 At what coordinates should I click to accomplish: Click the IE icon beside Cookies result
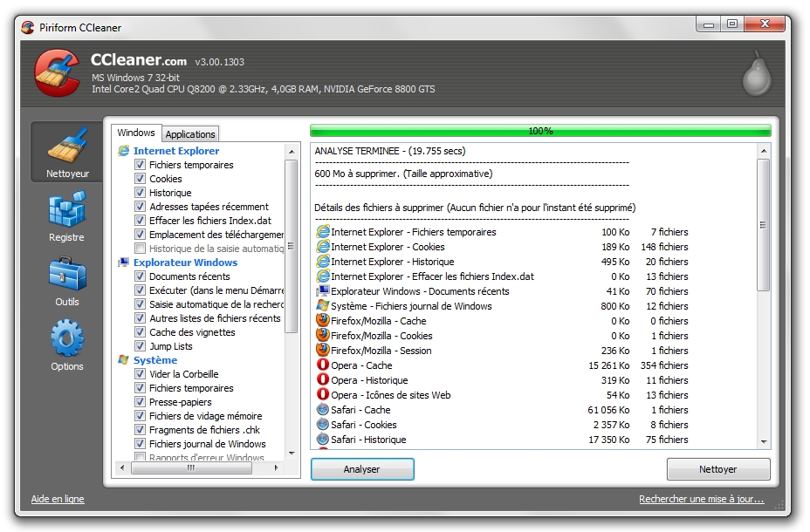323,246
